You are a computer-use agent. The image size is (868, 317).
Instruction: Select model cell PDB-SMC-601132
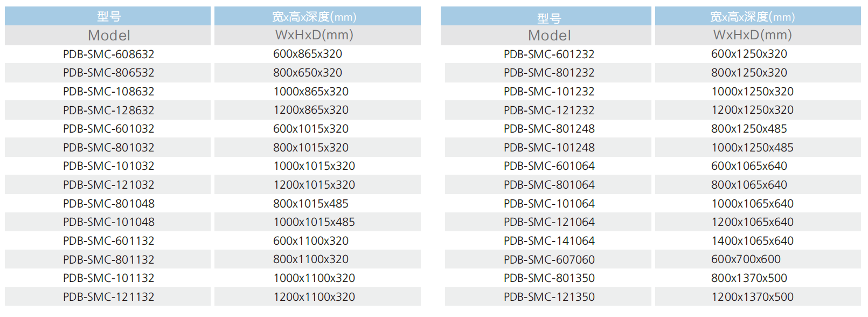[x=108, y=240]
